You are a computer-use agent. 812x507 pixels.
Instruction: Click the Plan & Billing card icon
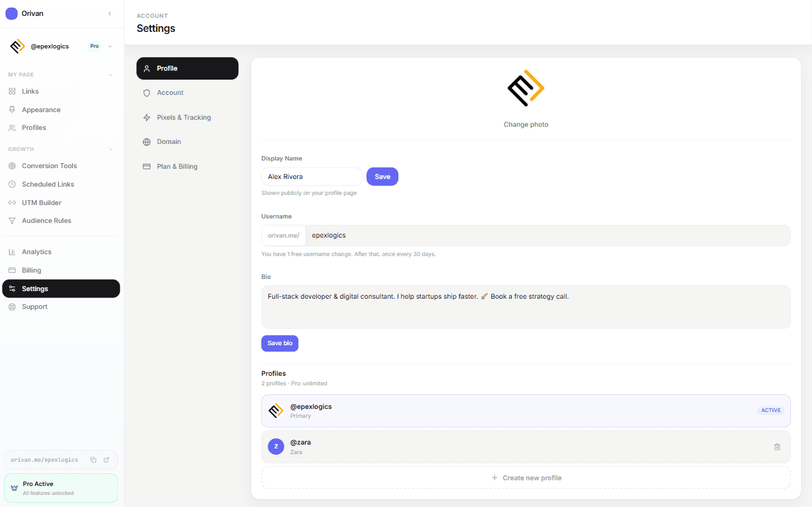[147, 166]
